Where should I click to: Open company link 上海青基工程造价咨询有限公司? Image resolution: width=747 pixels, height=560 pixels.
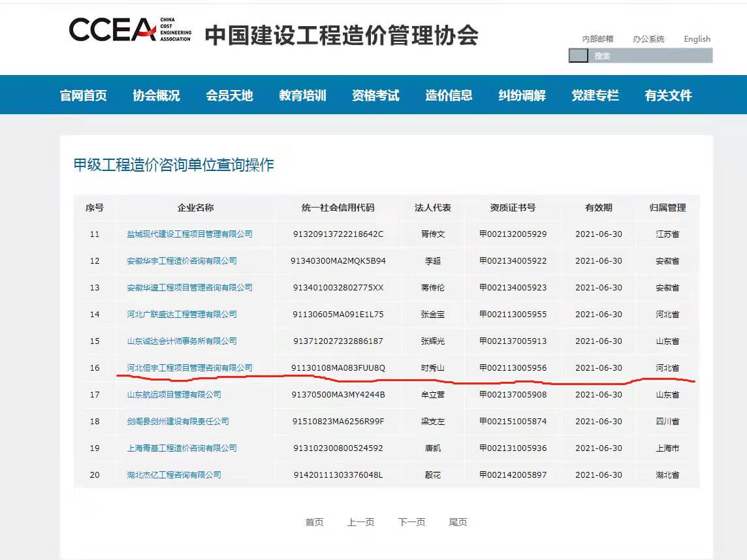click(182, 448)
